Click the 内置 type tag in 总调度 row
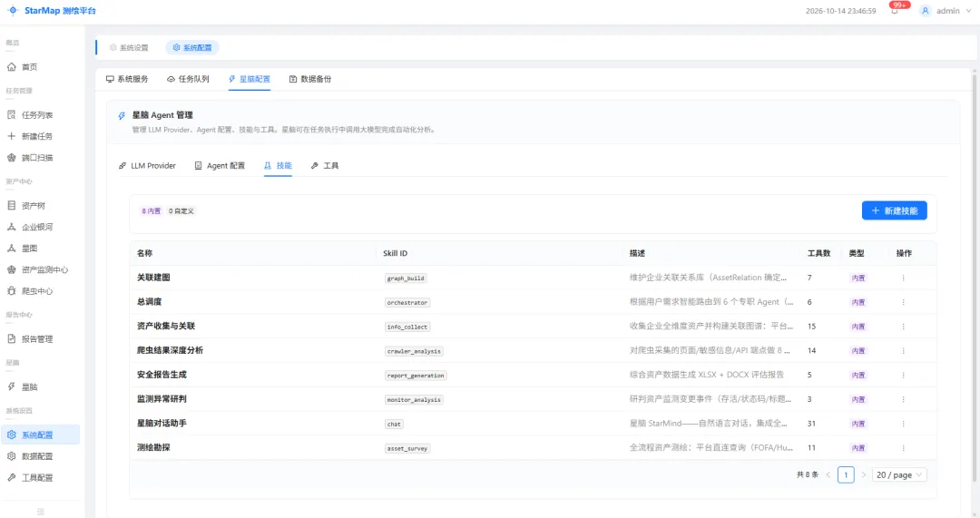The width and height of the screenshot is (980, 518). [x=858, y=302]
